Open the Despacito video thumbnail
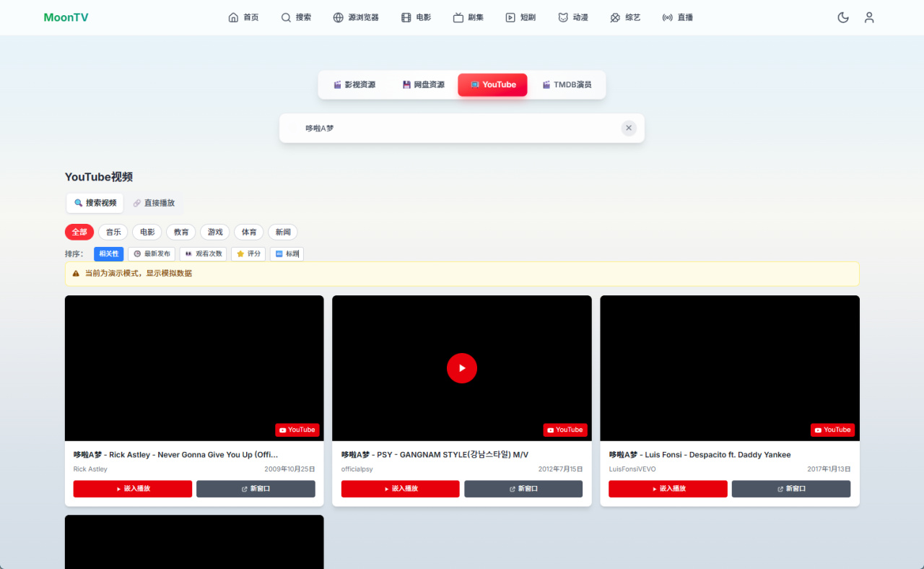Viewport: 924px width, 569px height. 730,368
